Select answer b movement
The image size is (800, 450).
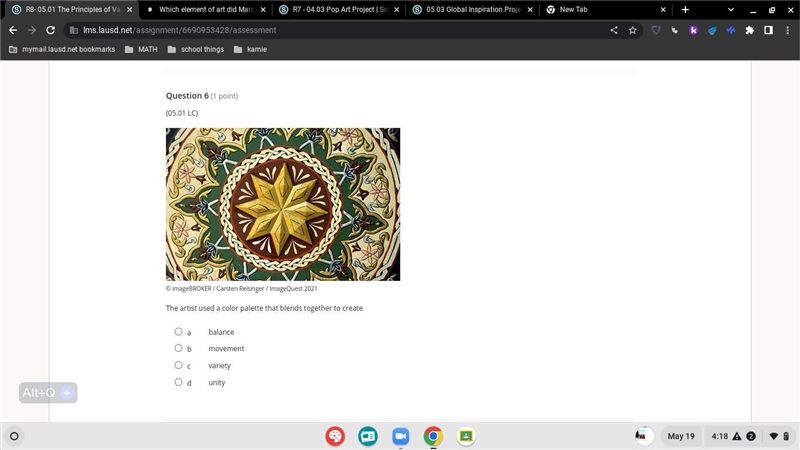pyautogui.click(x=178, y=348)
